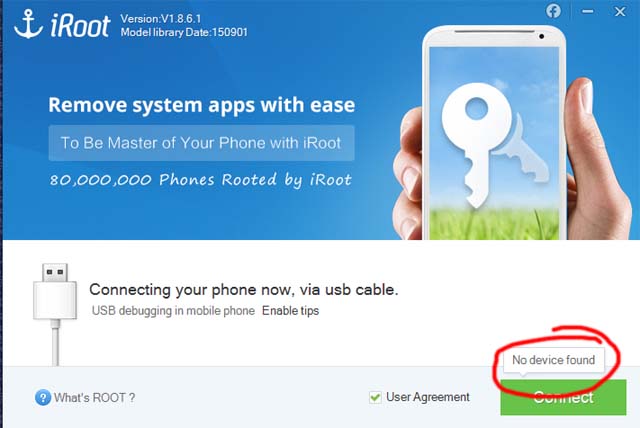Click the white key icon on phone screen

pyautogui.click(x=478, y=144)
